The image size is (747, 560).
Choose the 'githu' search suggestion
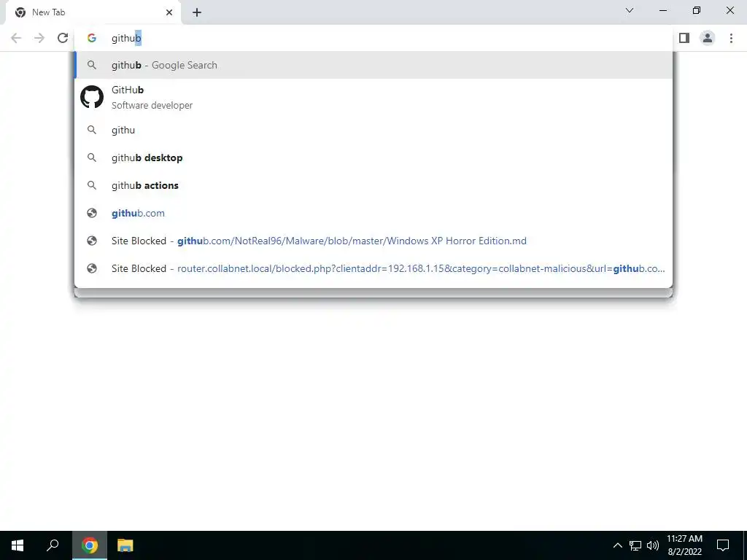[373, 130]
